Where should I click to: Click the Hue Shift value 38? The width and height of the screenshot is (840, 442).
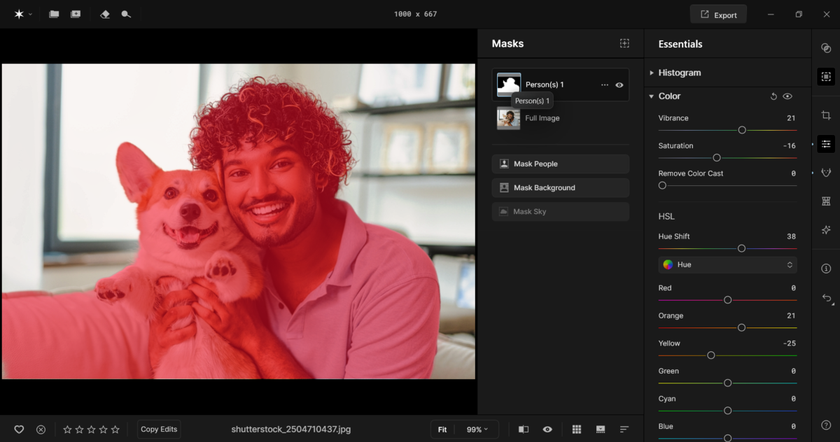[x=791, y=236]
